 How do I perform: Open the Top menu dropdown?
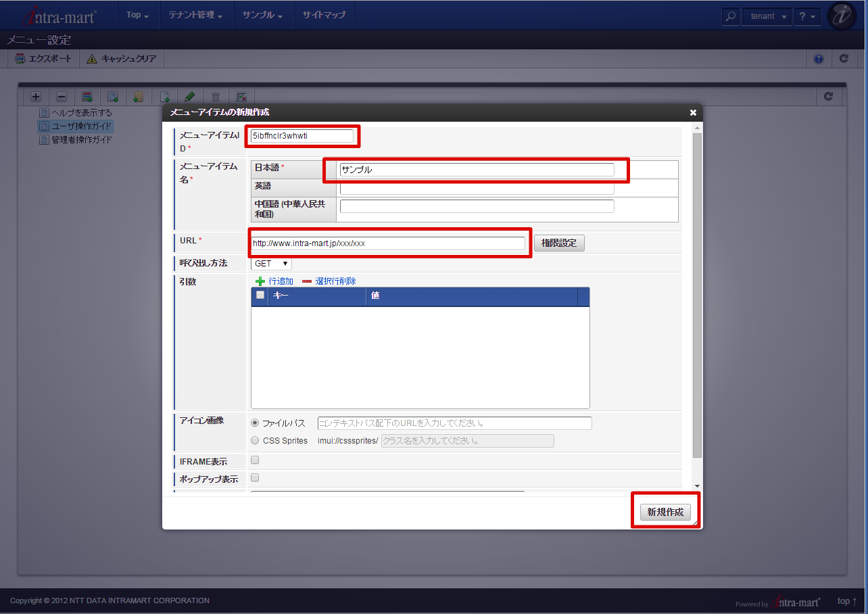[138, 16]
